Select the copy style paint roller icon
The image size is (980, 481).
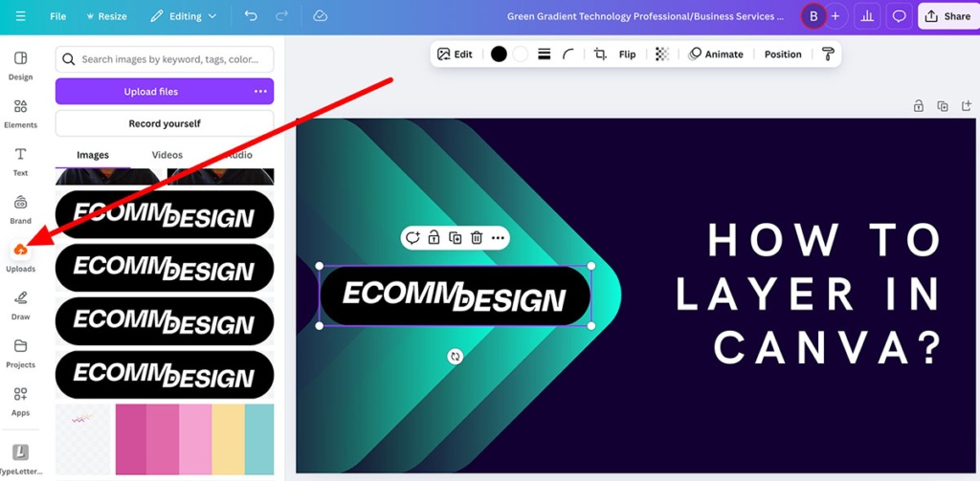click(828, 55)
